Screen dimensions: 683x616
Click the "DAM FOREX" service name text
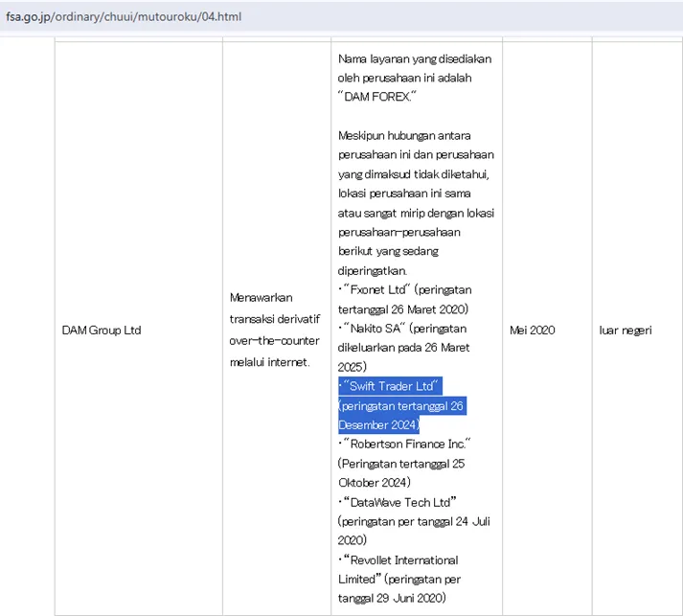(377, 97)
